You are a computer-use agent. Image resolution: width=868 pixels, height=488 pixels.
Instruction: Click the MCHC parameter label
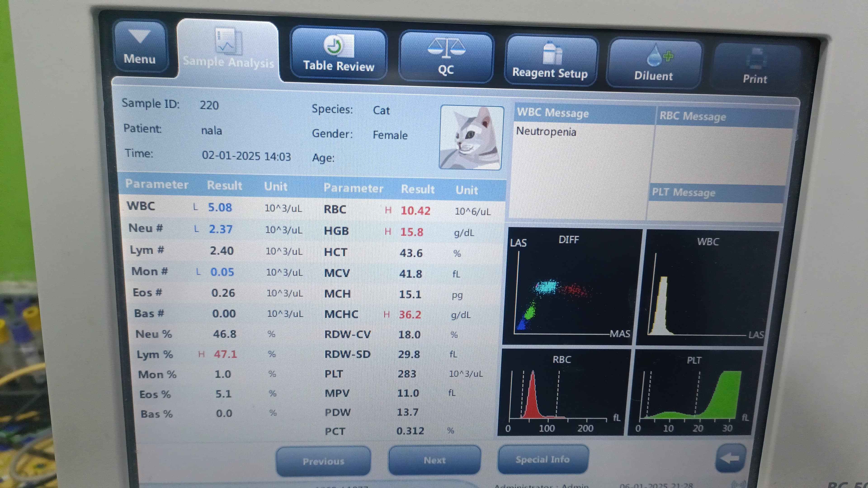pos(341,314)
